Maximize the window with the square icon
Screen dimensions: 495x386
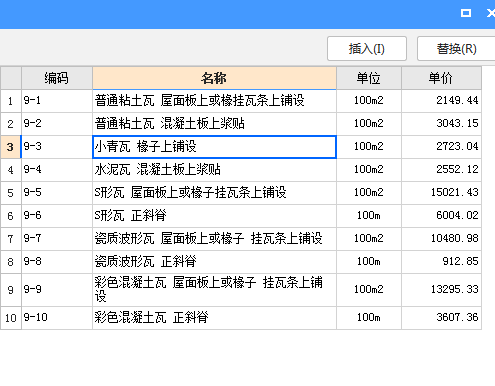click(466, 13)
